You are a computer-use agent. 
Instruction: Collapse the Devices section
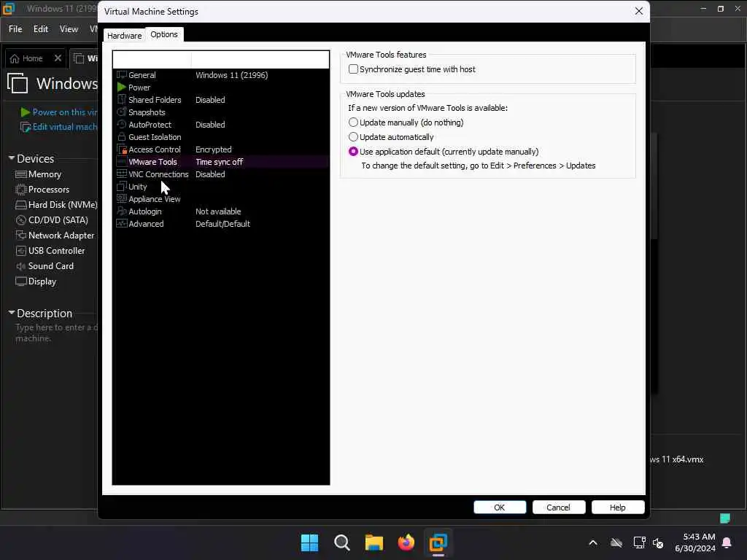[x=12, y=158]
